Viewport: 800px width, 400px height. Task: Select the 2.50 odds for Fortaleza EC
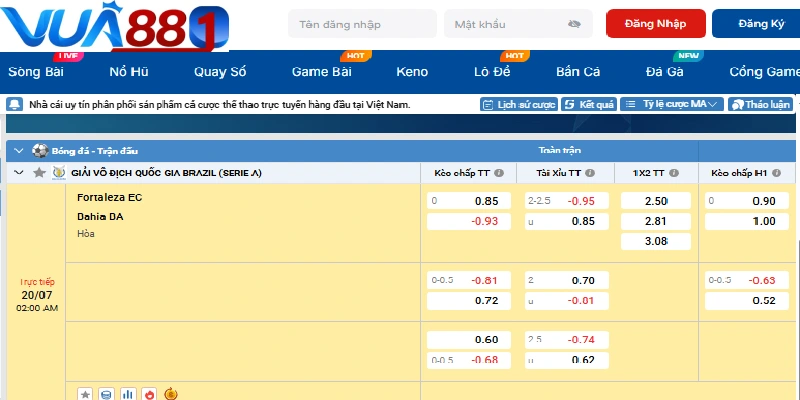tap(656, 201)
